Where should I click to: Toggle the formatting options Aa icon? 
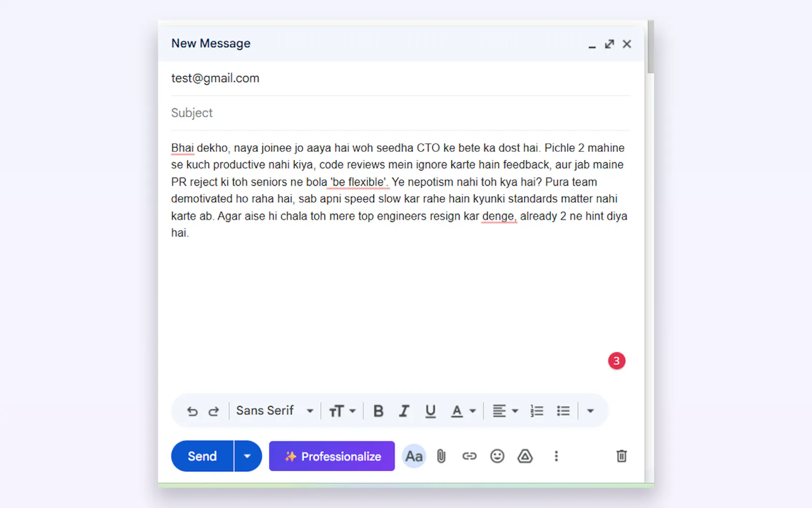pyautogui.click(x=414, y=456)
